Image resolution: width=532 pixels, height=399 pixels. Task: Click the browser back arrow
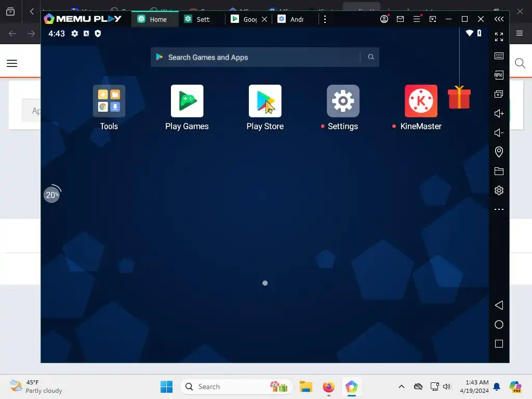[x=12, y=33]
